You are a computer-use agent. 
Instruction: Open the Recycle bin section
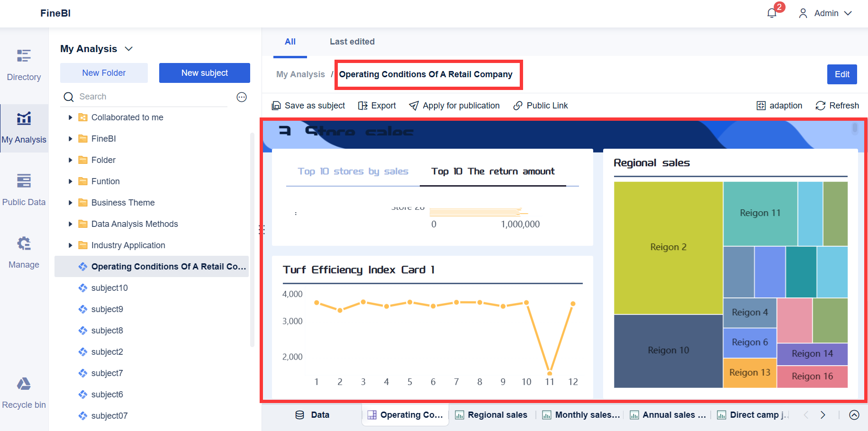[24, 392]
